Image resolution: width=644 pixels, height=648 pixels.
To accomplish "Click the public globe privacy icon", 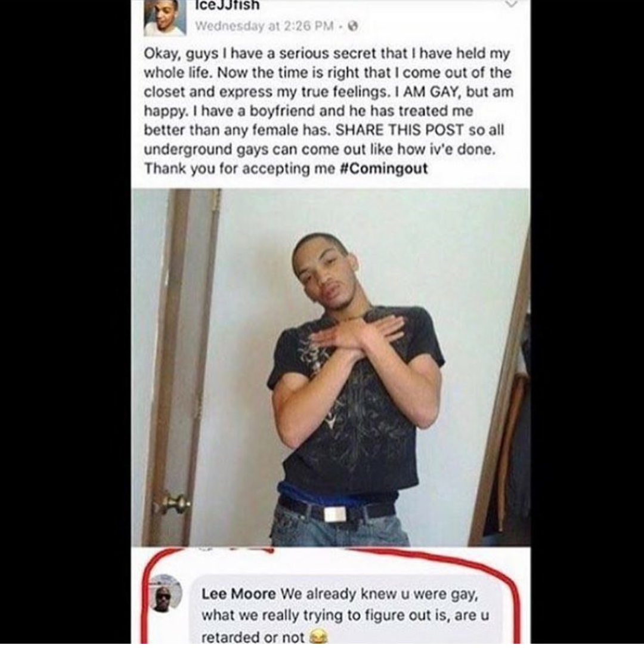I will tap(353, 26).
